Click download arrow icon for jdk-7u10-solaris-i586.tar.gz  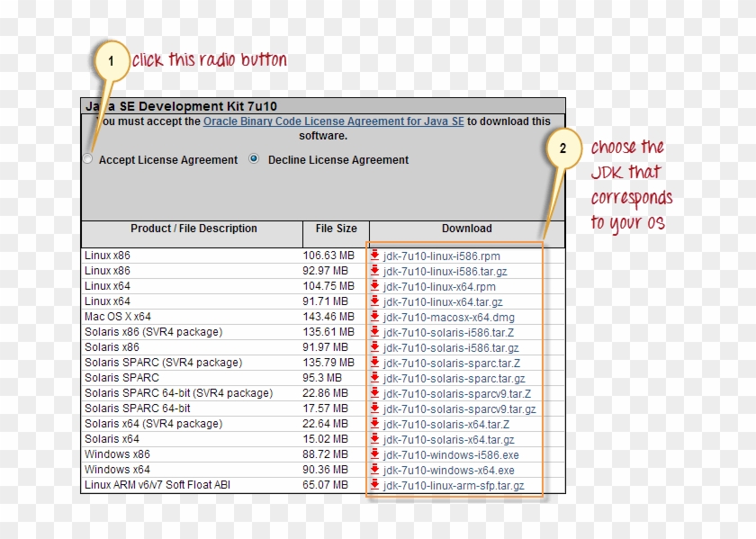(x=374, y=347)
